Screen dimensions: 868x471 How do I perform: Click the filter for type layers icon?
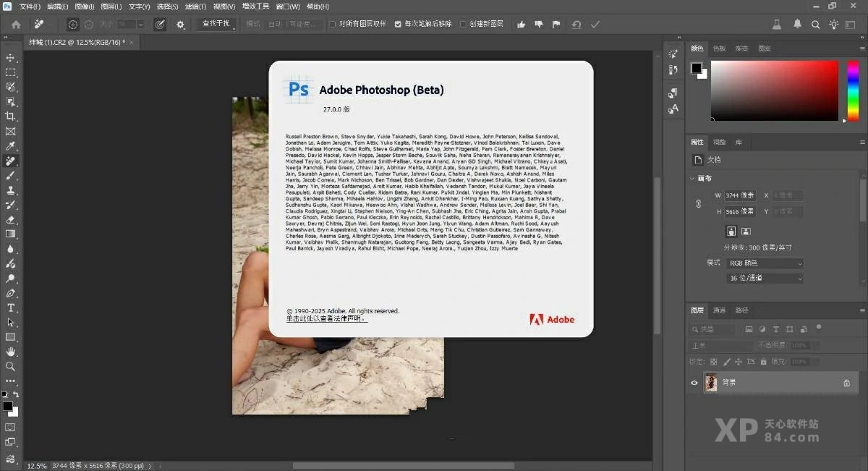tap(775, 329)
